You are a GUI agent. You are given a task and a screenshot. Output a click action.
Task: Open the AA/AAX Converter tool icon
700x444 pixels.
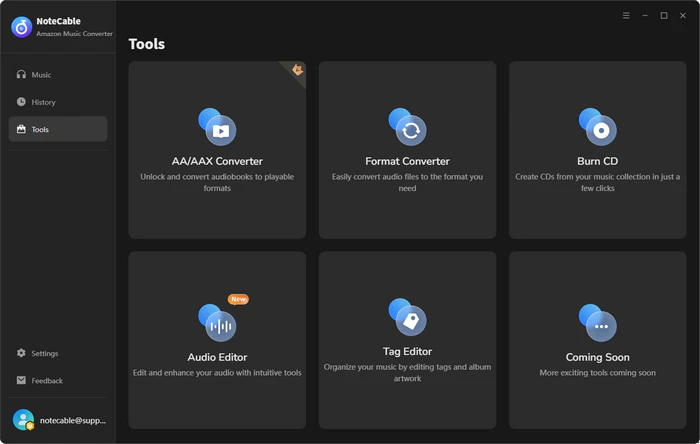click(217, 127)
